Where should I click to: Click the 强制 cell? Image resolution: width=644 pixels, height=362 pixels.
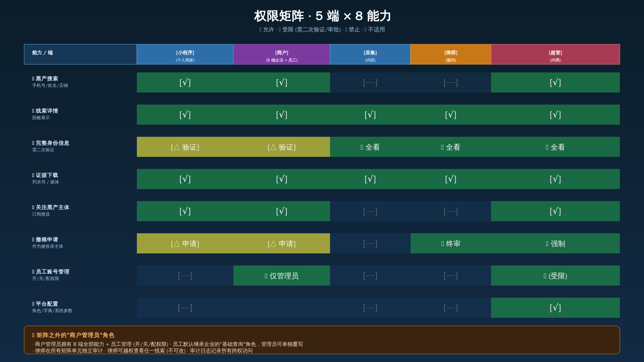(555, 243)
